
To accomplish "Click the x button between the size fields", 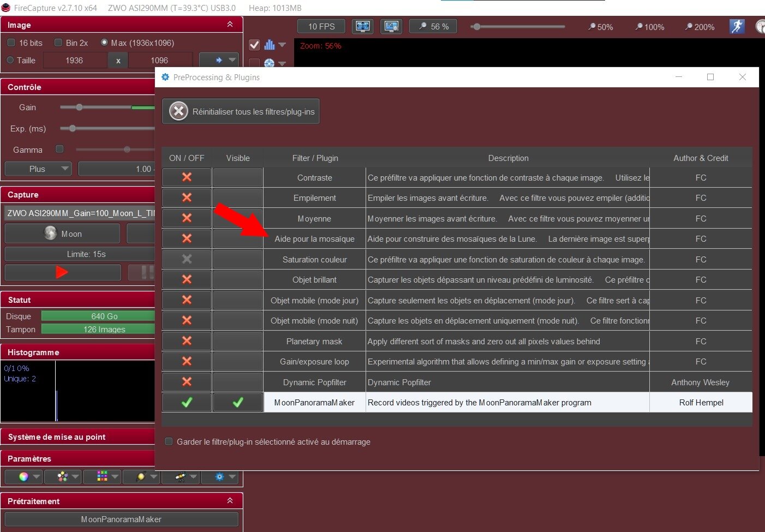I will [x=118, y=60].
